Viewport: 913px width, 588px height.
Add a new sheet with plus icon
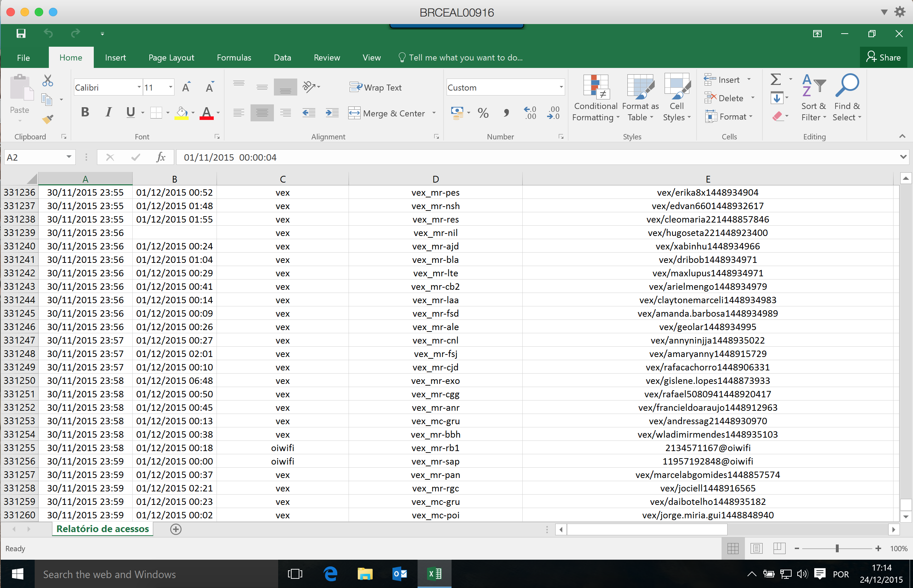pos(176,529)
